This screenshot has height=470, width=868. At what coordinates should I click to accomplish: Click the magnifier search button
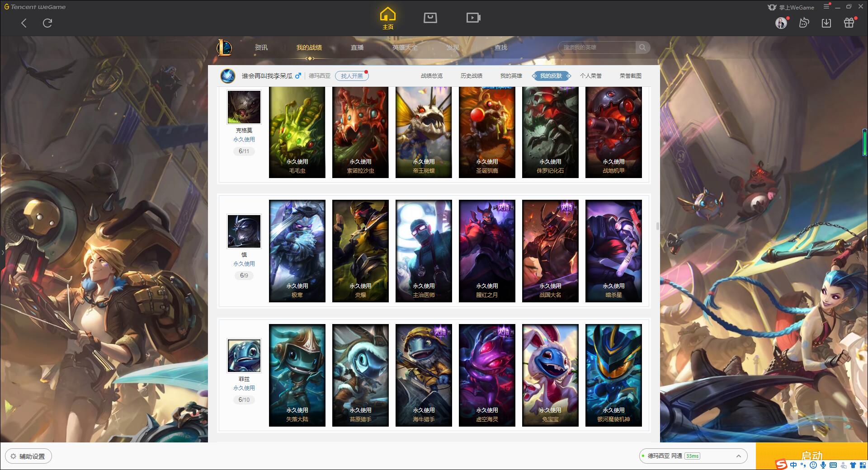[x=642, y=47]
